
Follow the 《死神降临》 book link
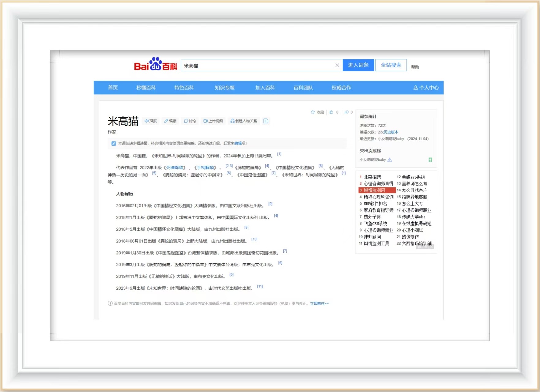175,168
